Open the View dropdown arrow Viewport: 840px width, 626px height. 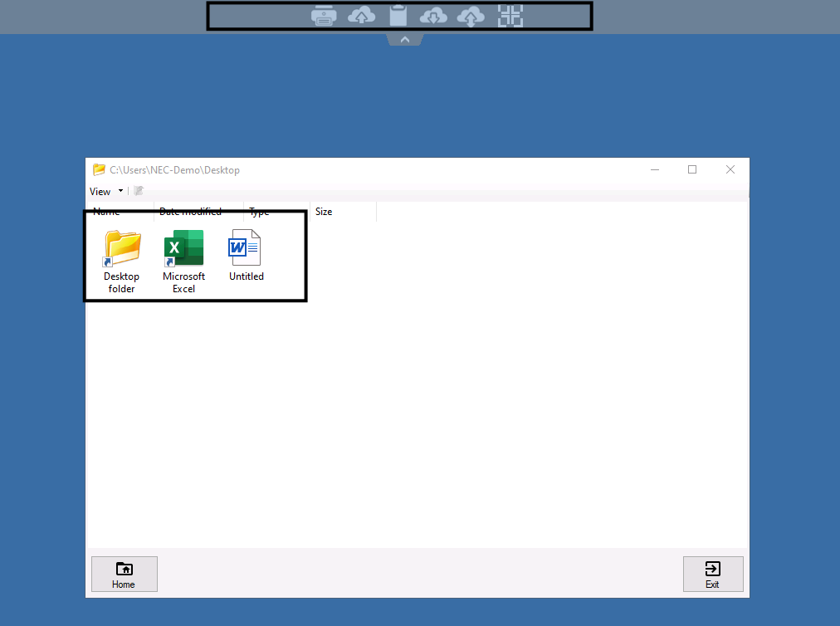121,191
